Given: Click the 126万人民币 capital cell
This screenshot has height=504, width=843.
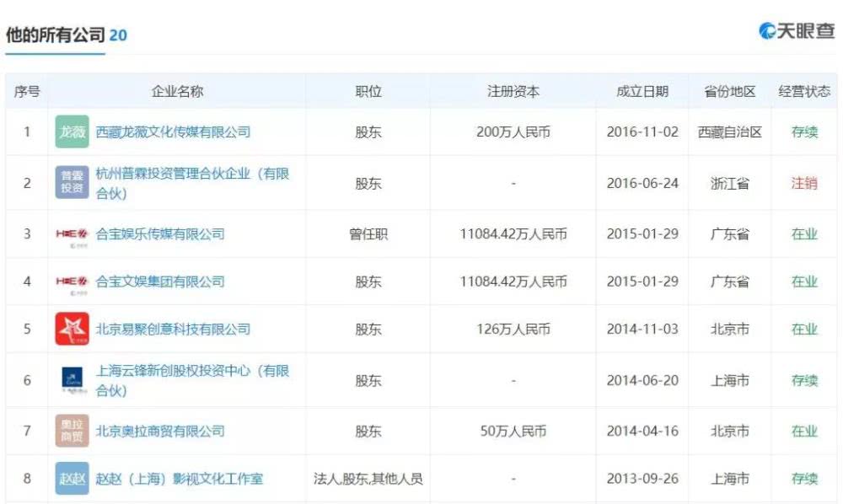Looking at the screenshot, I should click(513, 329).
